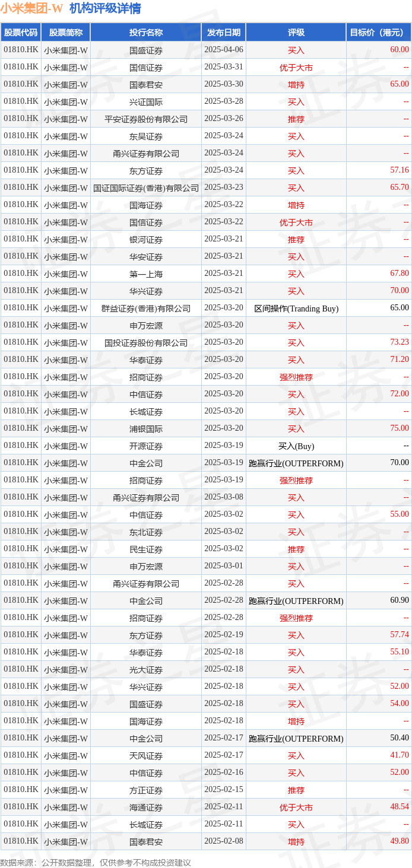This screenshot has width=412, height=868.
Task: Click target price 71.20
Action: click(x=400, y=360)
